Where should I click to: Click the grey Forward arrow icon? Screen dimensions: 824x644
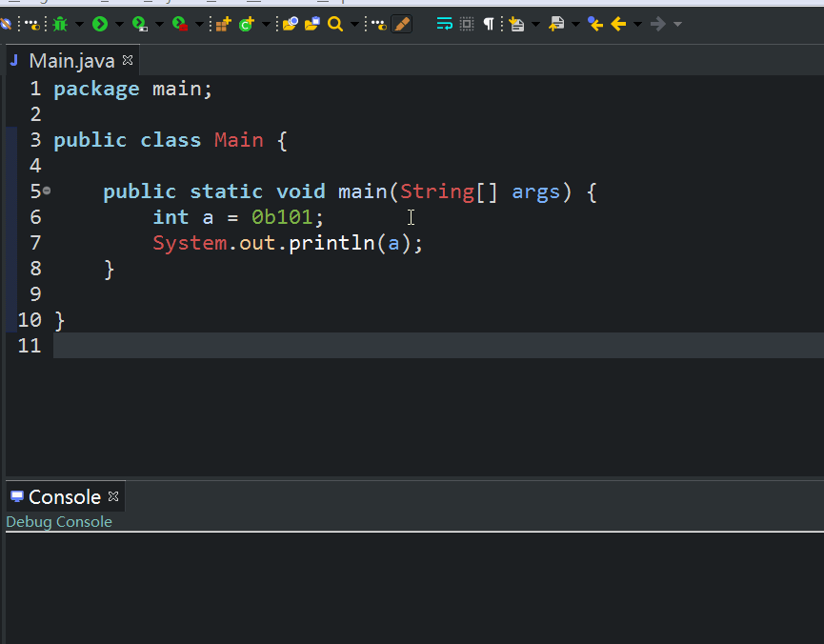coord(658,24)
